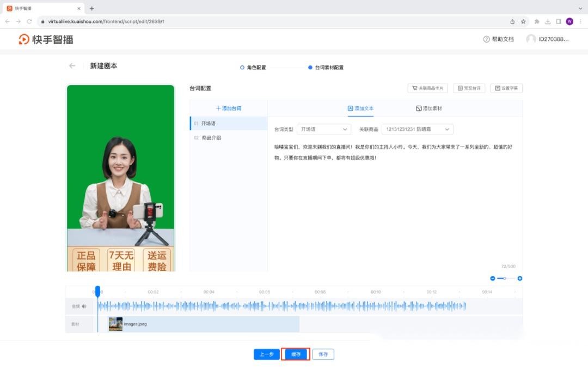Open the 关联商品 dropdown showing 防晒霜
The width and height of the screenshot is (588, 368).
(418, 129)
